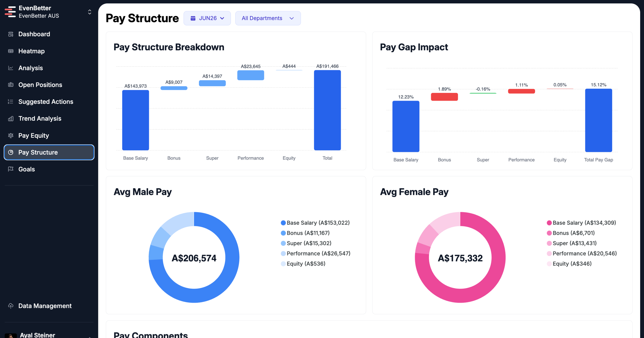Click the Bonus bar in Pay Structure Breakdown

click(174, 88)
